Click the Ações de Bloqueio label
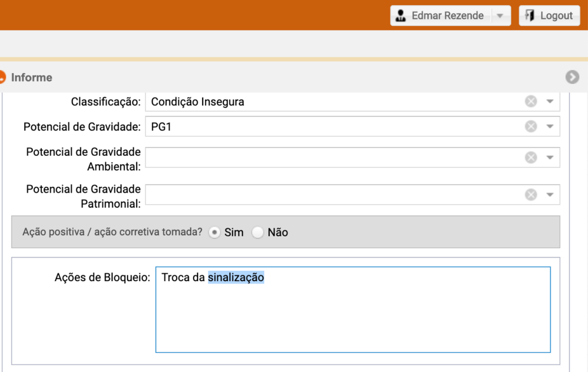Screen dimensions: 588x372 [102, 277]
